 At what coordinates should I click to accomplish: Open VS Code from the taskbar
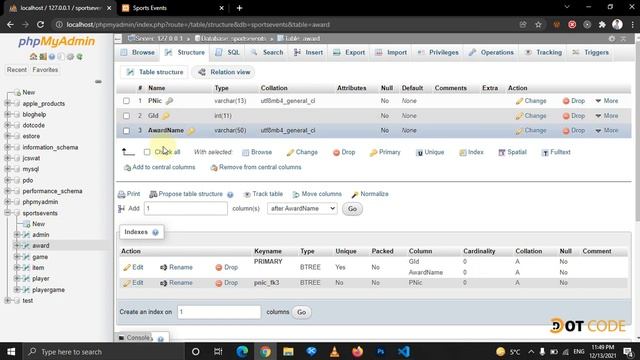404,351
